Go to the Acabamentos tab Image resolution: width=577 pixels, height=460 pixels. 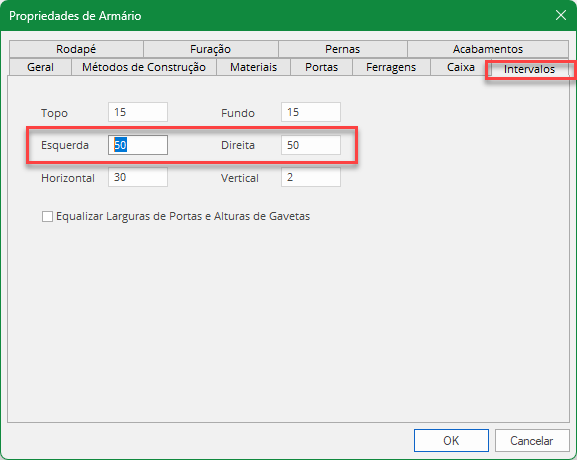(x=488, y=49)
